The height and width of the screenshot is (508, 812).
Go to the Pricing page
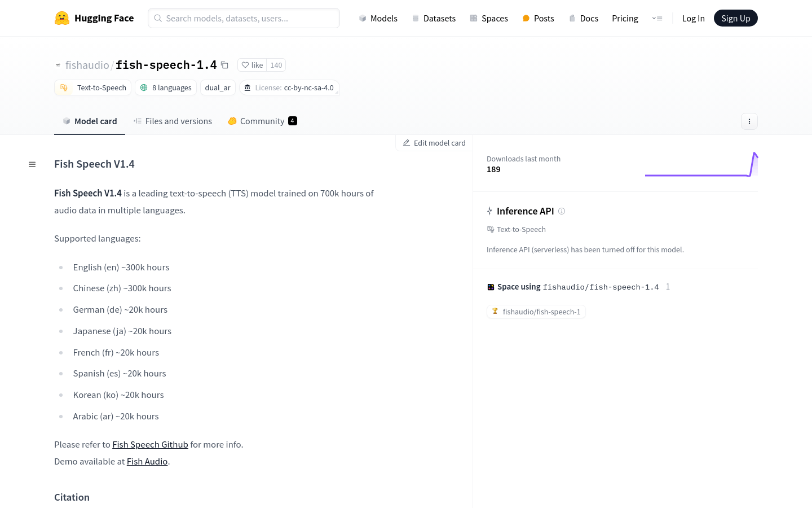pyautogui.click(x=625, y=18)
